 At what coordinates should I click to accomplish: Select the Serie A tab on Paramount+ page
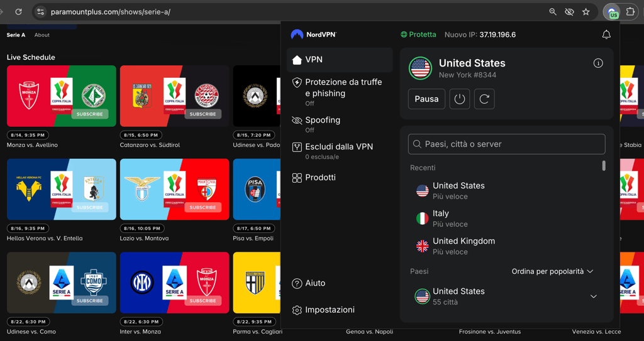click(16, 35)
